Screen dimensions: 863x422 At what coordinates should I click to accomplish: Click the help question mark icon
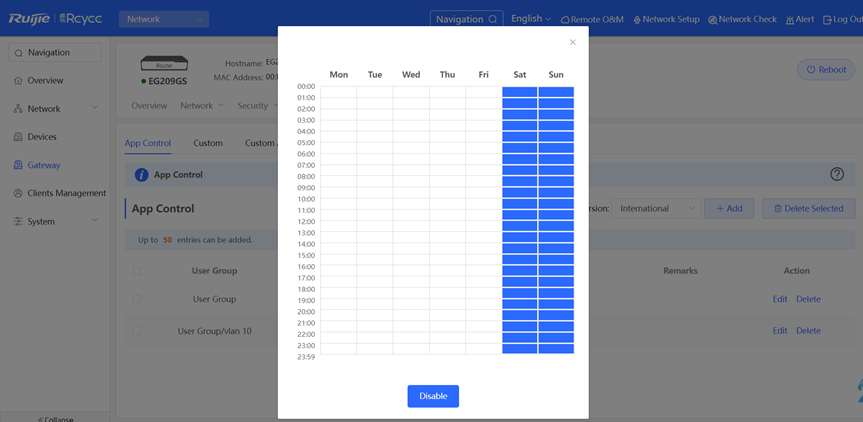click(837, 174)
